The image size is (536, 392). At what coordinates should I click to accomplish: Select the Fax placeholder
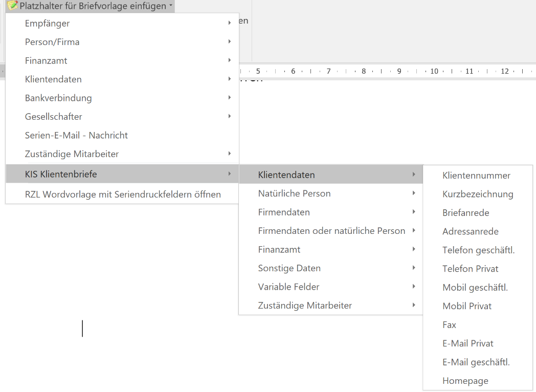pos(449,325)
